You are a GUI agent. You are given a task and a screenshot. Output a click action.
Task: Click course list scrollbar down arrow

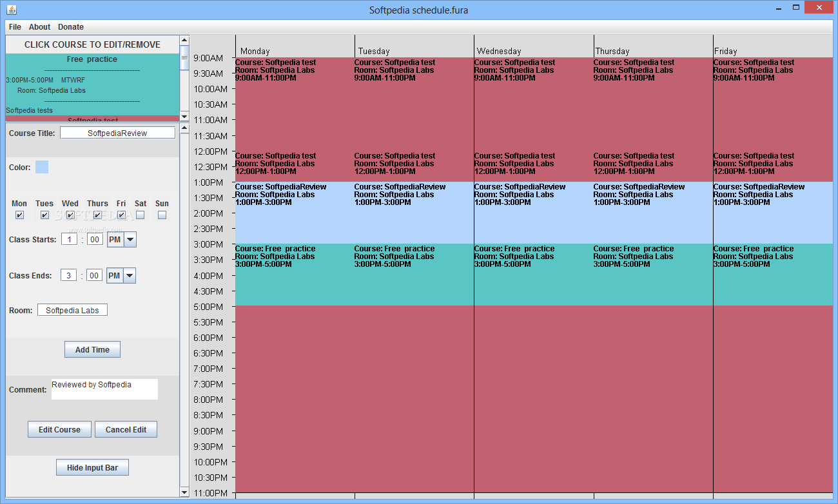[184, 117]
